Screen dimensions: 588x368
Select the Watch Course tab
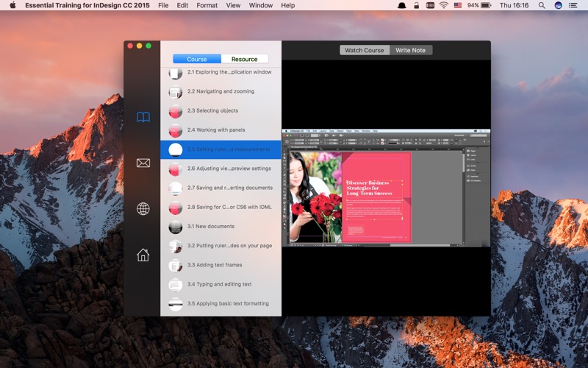point(365,50)
